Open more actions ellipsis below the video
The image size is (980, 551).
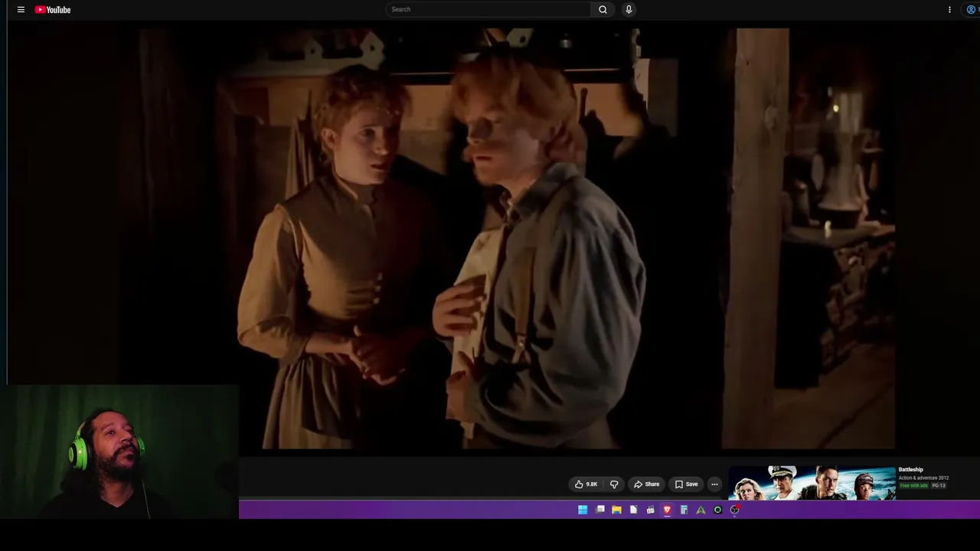[x=714, y=484]
